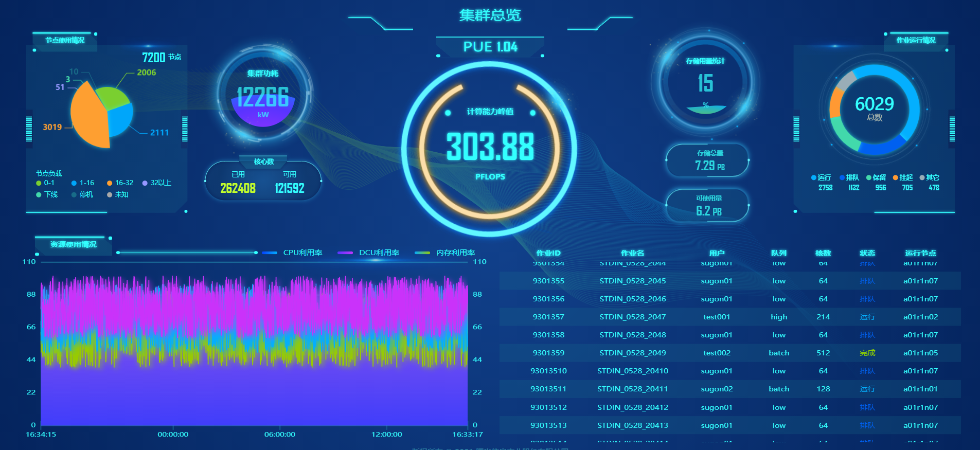Click the 32以上 purple legend marker
The width and height of the screenshot is (980, 450).
[145, 183]
